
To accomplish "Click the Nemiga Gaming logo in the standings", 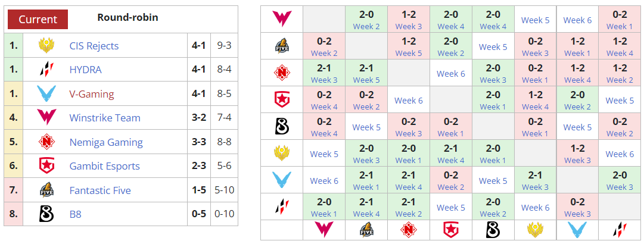I will coord(46,142).
